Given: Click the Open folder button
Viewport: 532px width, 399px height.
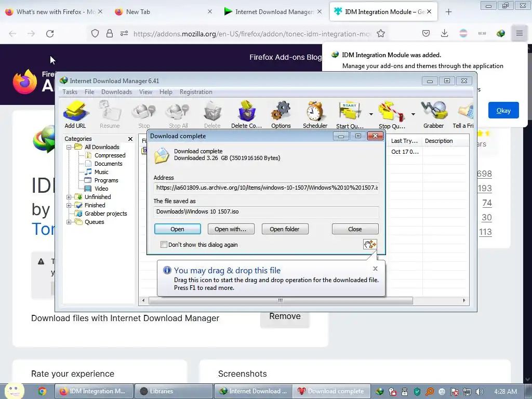Looking at the screenshot, I should click(x=285, y=229).
